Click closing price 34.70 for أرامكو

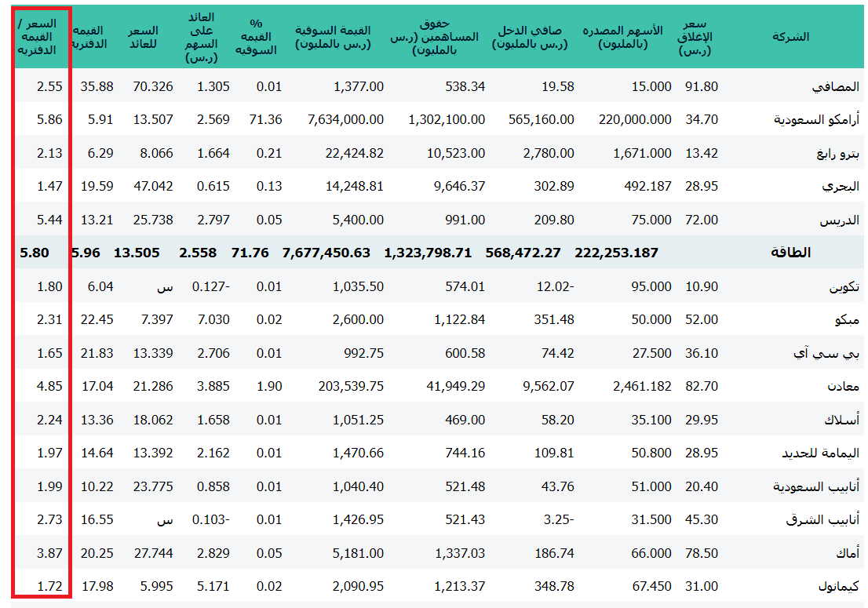pos(702,119)
